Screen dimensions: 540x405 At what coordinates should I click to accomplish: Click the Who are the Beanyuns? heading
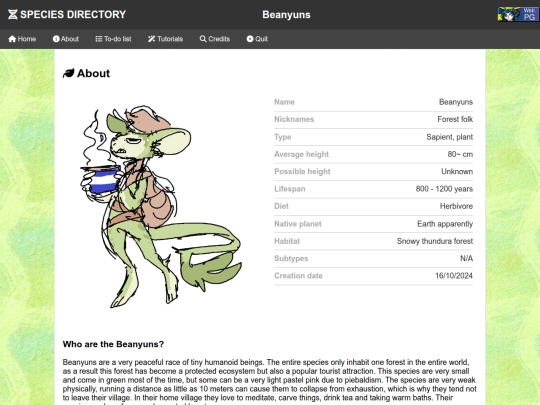[x=113, y=344]
